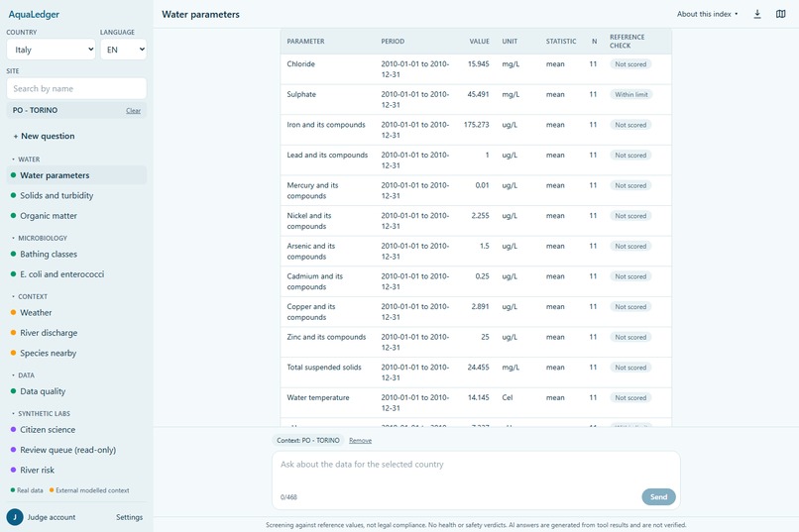Open River discharge
The width and height of the screenshot is (799, 532).
pyautogui.click(x=76, y=333)
